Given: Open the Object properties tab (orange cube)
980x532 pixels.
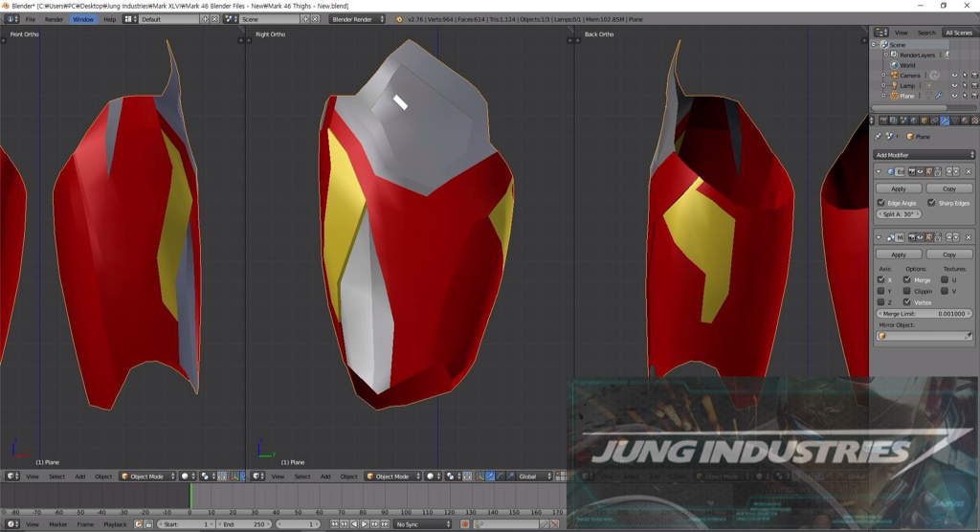Looking at the screenshot, I should coord(924,121).
